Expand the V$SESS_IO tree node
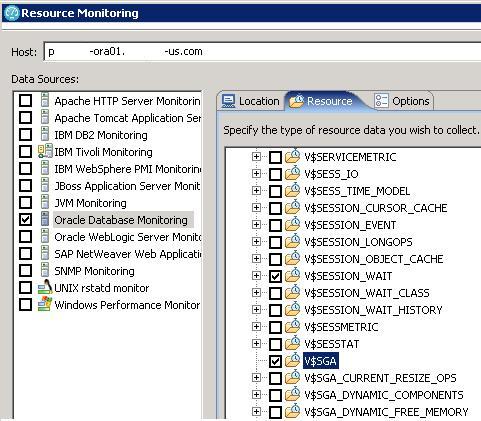The width and height of the screenshot is (481, 421). tap(256, 174)
